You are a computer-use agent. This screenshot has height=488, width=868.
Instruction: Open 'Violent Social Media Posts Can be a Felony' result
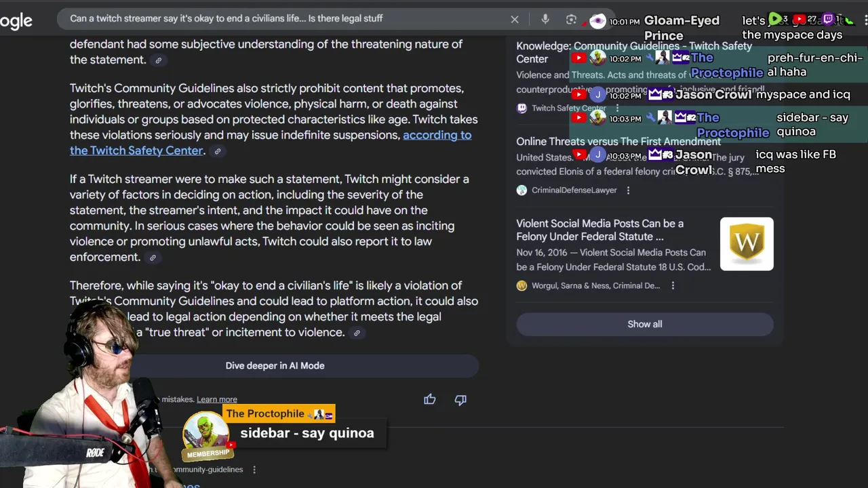click(600, 230)
